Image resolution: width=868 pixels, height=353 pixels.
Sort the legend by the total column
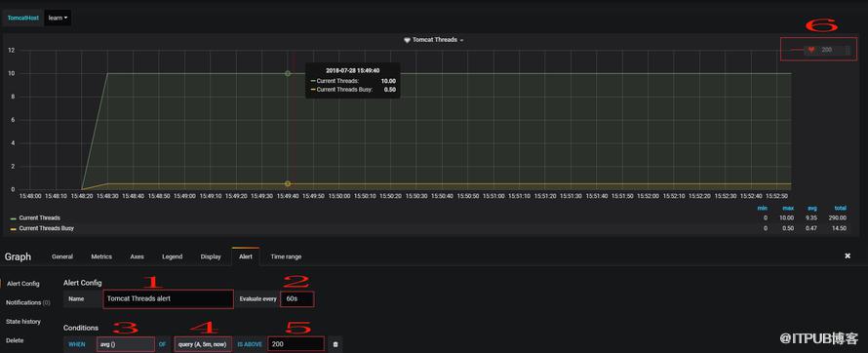(841, 208)
